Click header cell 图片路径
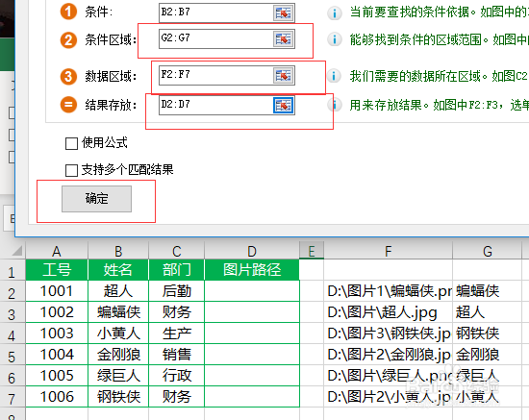 click(x=252, y=270)
